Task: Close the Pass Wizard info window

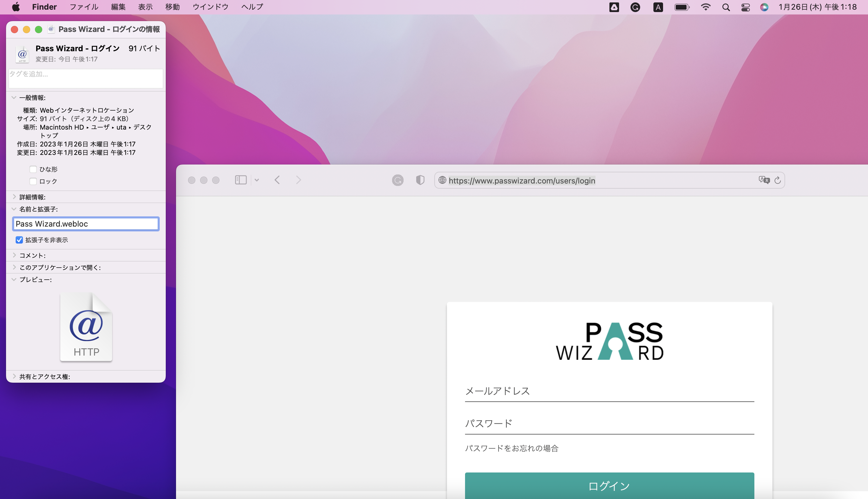Action: [14, 30]
